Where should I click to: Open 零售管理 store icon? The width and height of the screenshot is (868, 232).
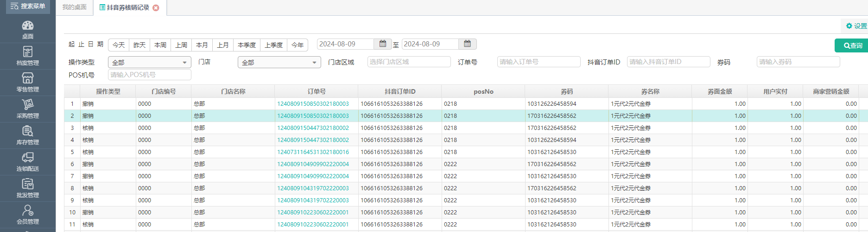(28, 78)
